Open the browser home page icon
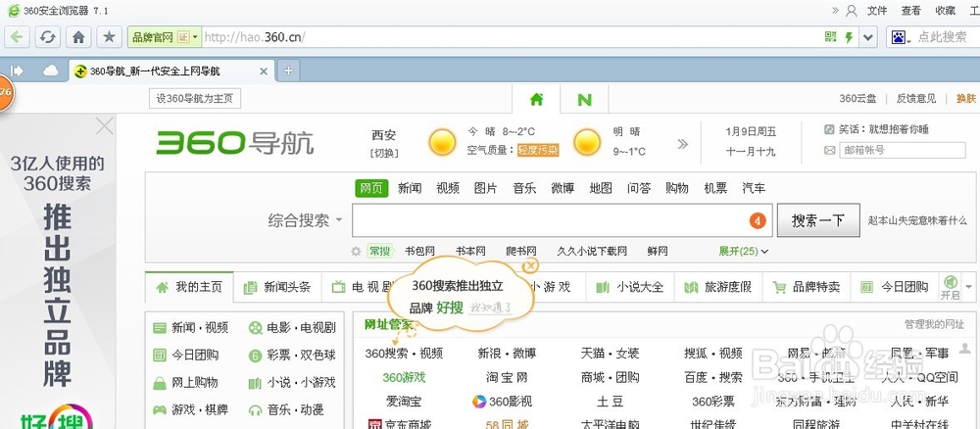The image size is (980, 429). (x=78, y=37)
